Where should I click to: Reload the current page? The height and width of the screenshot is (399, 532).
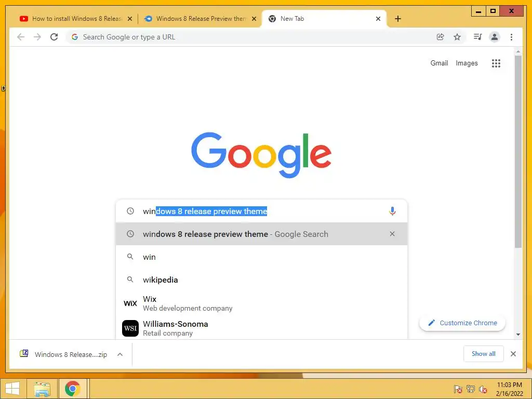coord(54,37)
